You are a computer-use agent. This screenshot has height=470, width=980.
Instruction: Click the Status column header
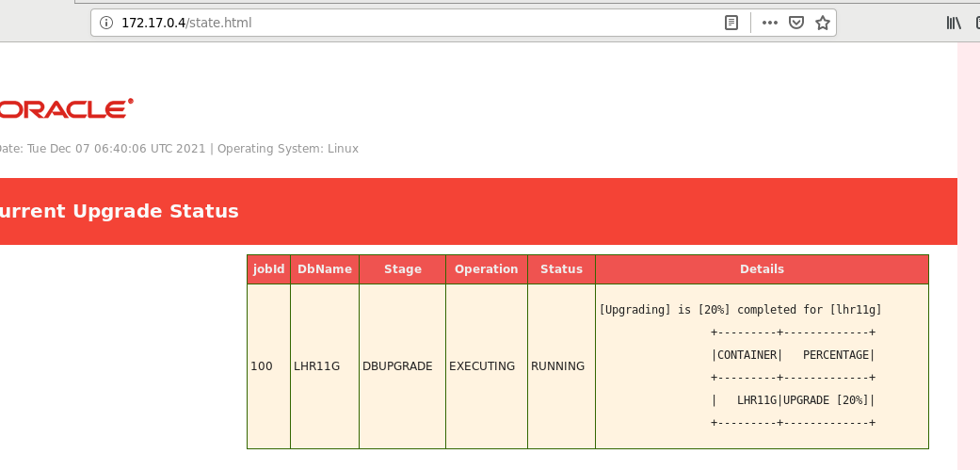pos(561,269)
